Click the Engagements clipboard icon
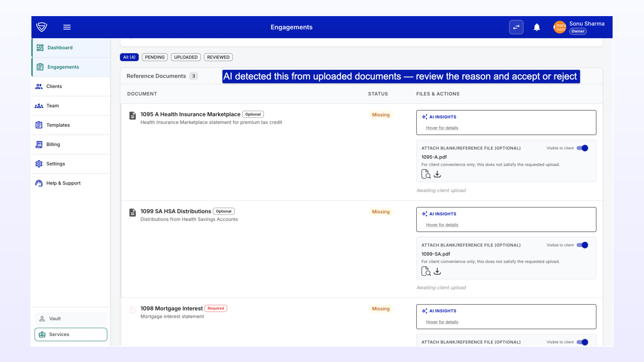Screen dimensions: 644x362 tap(40, 67)
